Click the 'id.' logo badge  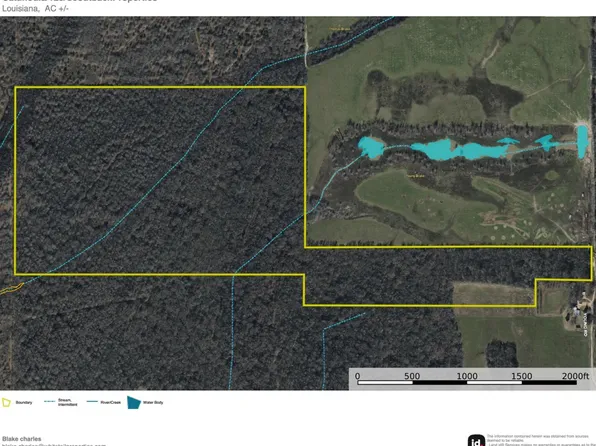476,441
